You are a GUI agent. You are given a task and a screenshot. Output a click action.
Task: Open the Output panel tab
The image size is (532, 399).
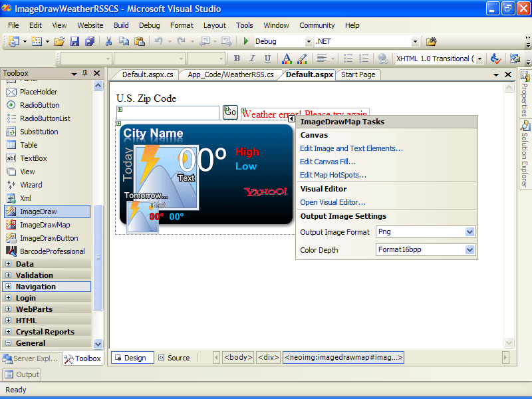(x=22, y=374)
